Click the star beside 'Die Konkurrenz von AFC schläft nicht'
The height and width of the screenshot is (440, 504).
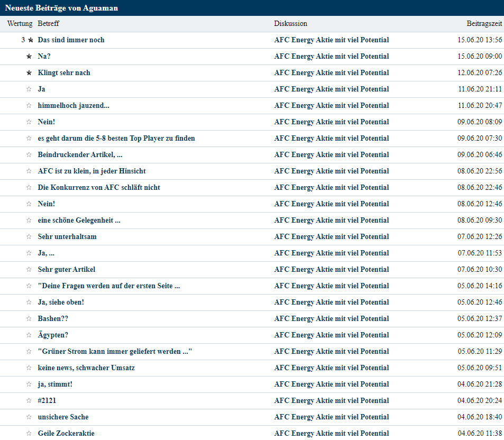click(x=29, y=188)
